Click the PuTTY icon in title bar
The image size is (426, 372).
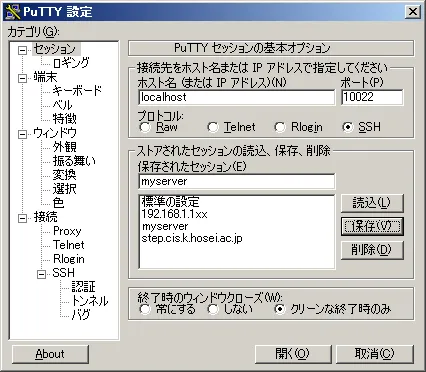13,12
